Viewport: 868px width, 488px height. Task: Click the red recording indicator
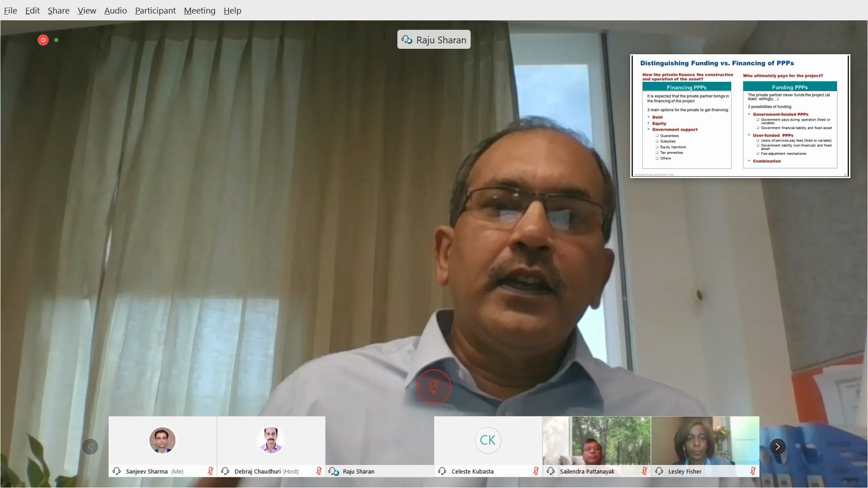pos(43,40)
